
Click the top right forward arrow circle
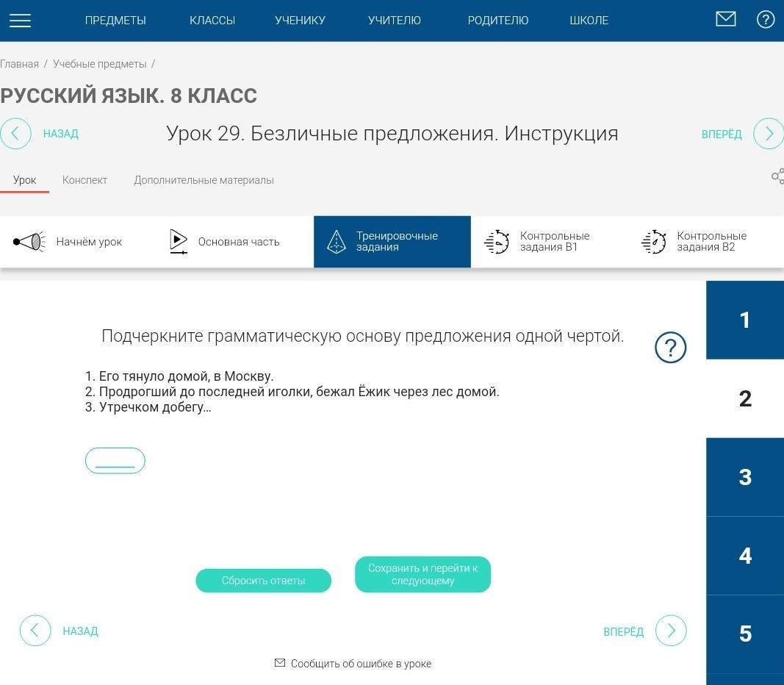tap(769, 134)
